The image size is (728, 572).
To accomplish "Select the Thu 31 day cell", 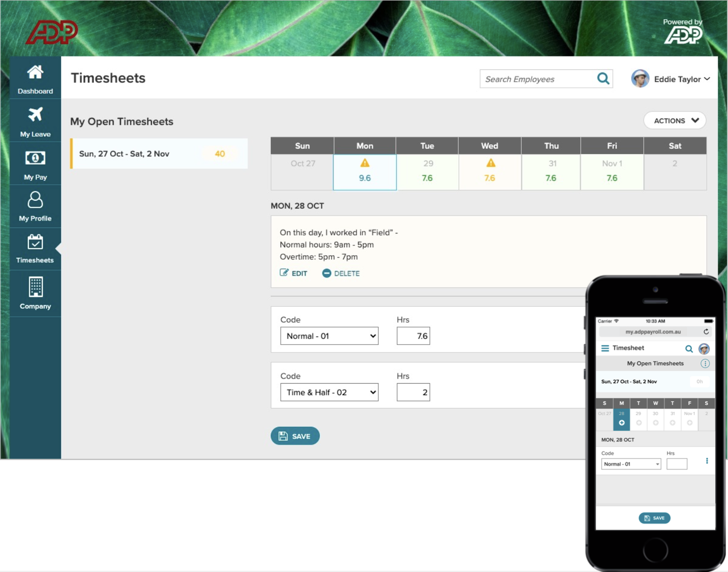I will point(551,172).
